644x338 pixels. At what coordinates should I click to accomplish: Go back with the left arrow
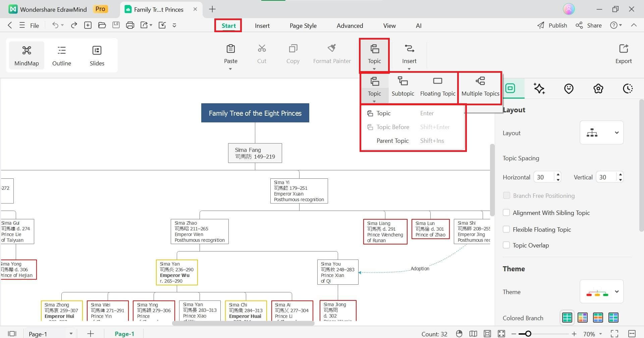tap(10, 25)
